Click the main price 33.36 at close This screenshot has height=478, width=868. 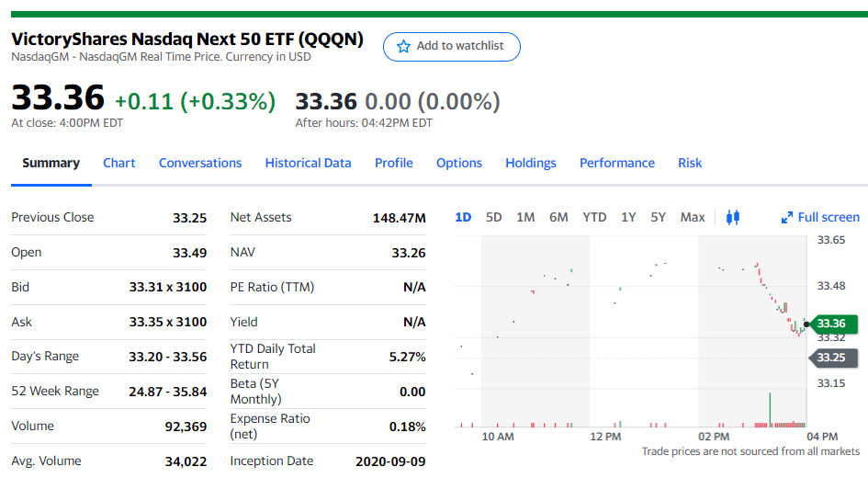(58, 97)
